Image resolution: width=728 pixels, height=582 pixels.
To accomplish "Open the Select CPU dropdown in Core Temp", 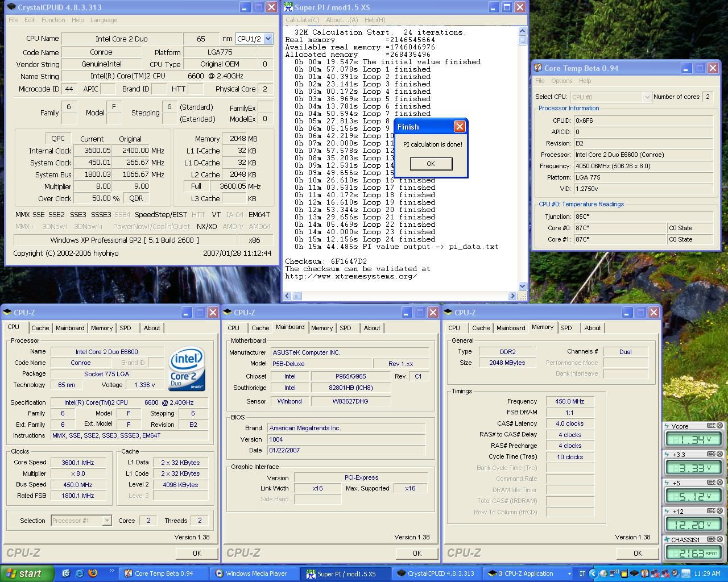I will pos(647,97).
